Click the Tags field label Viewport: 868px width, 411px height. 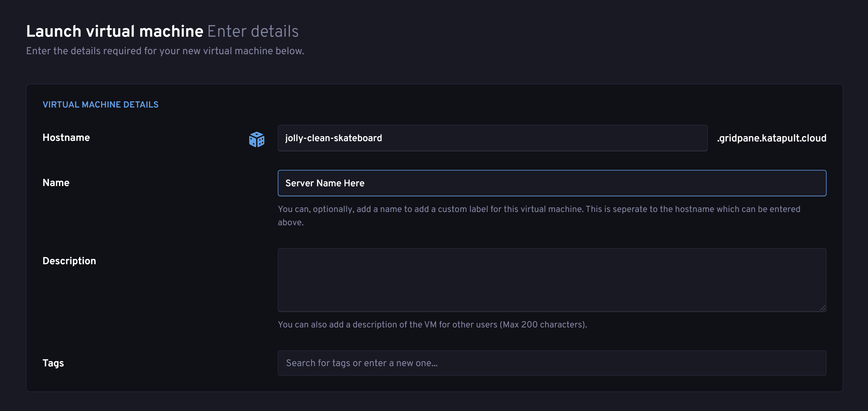[53, 363]
